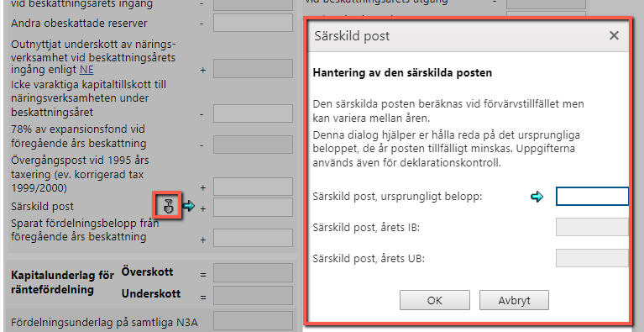Click the 'Andra obeskattade reserver' label
The height and width of the screenshot is (332, 644).
tap(79, 24)
